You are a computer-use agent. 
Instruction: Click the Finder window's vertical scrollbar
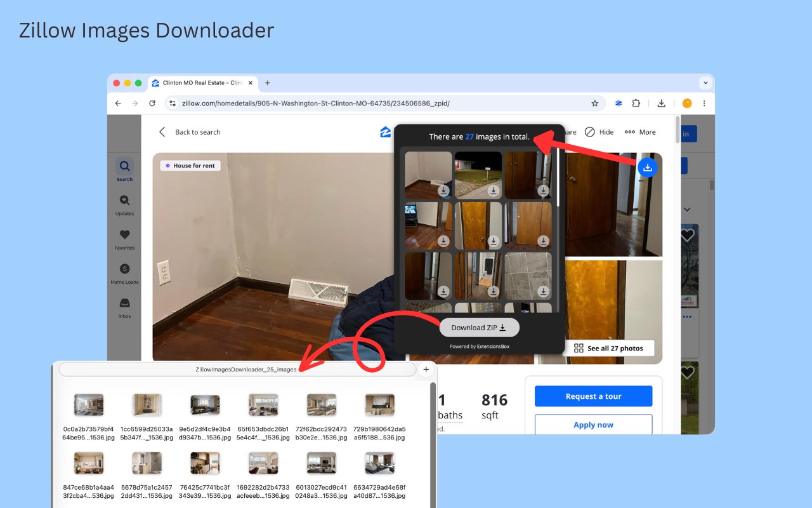[433, 444]
